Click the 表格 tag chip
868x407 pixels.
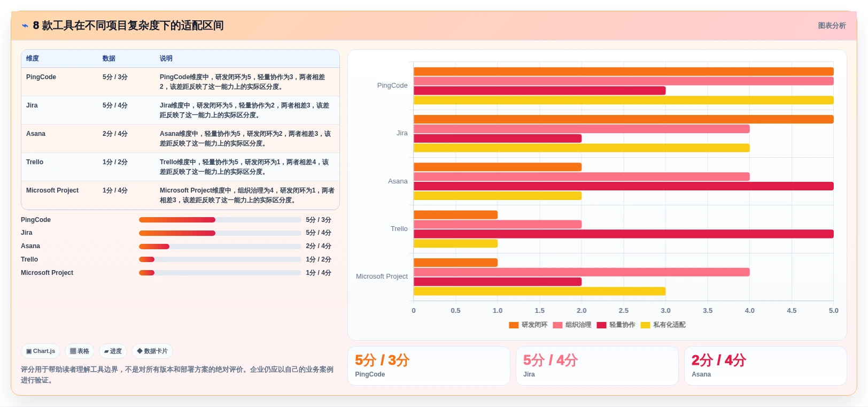[x=80, y=351]
